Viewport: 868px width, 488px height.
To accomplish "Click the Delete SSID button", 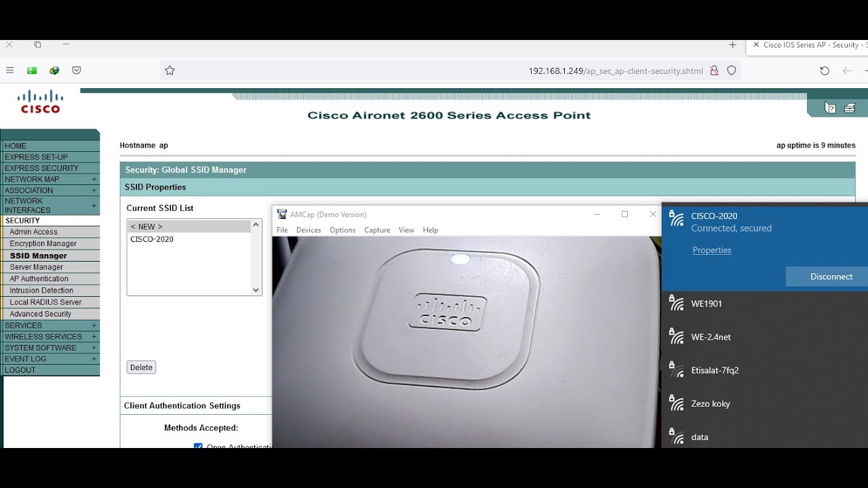I will 141,367.
